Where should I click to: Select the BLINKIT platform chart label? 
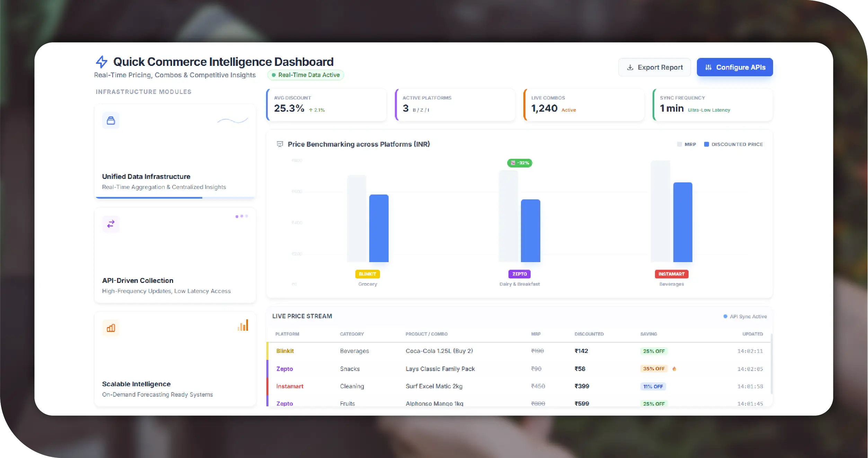pos(367,274)
